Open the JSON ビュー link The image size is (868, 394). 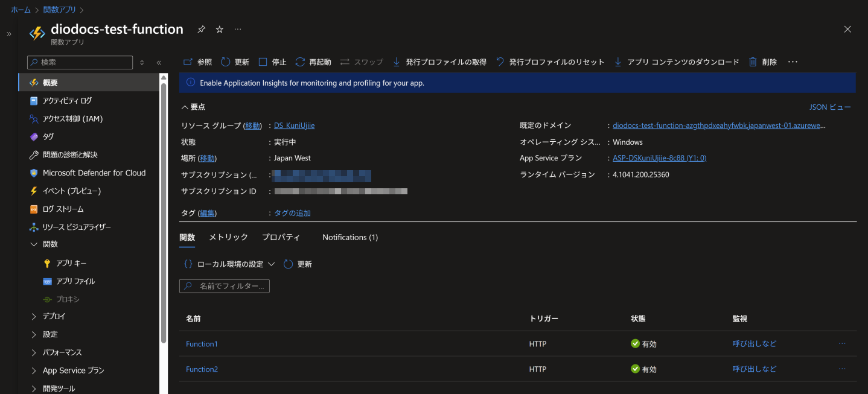click(x=830, y=107)
